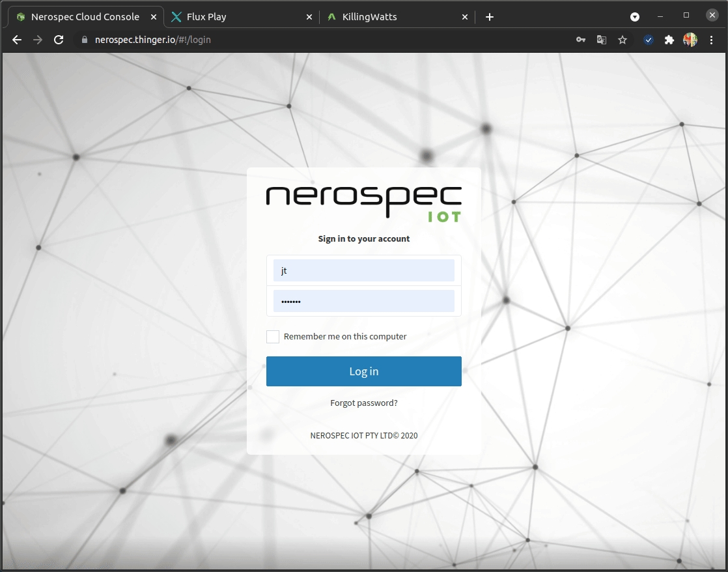728x572 pixels.
Task: Expand the tab search dropdown arrow
Action: coord(635,17)
